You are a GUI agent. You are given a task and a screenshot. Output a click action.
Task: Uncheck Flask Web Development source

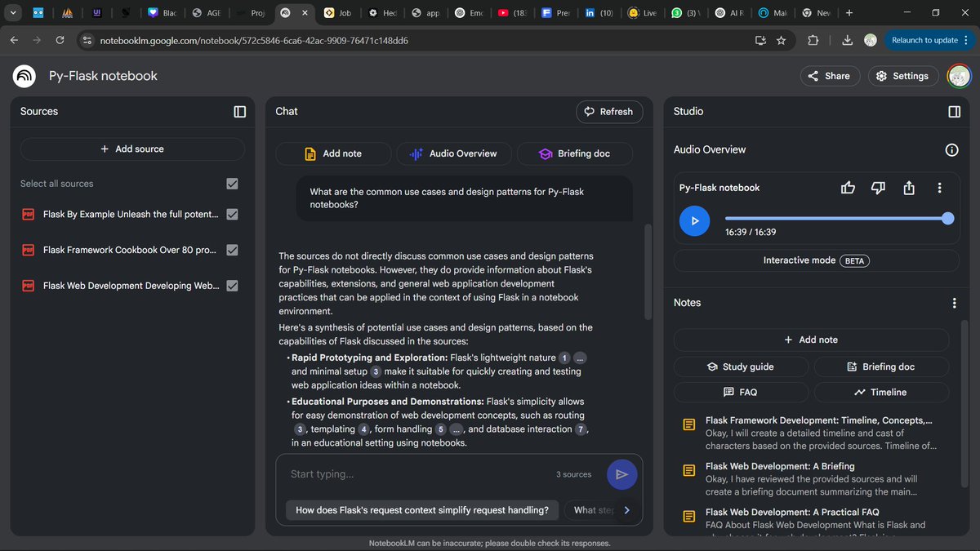[232, 286]
